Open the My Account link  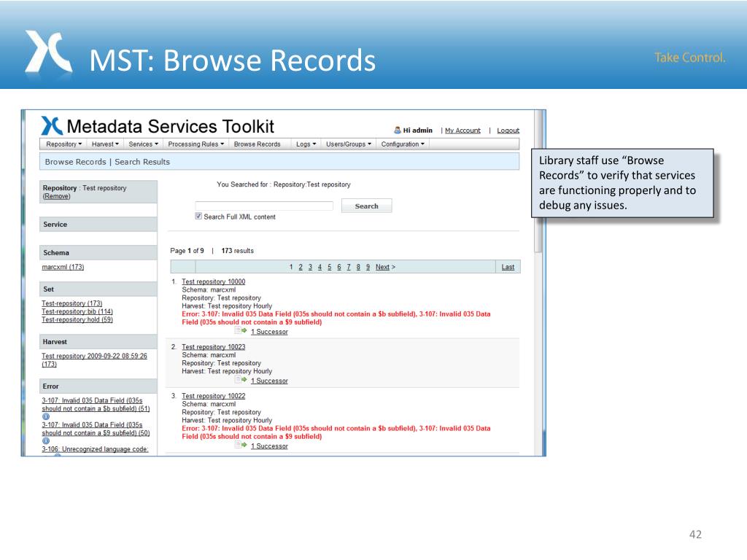click(x=462, y=131)
